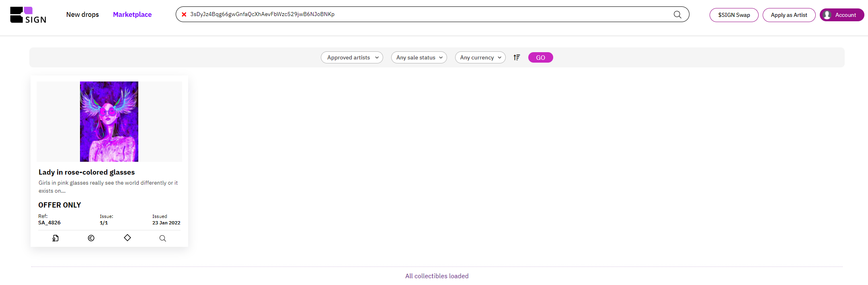Click the zoom magnifier icon on card

point(162,238)
